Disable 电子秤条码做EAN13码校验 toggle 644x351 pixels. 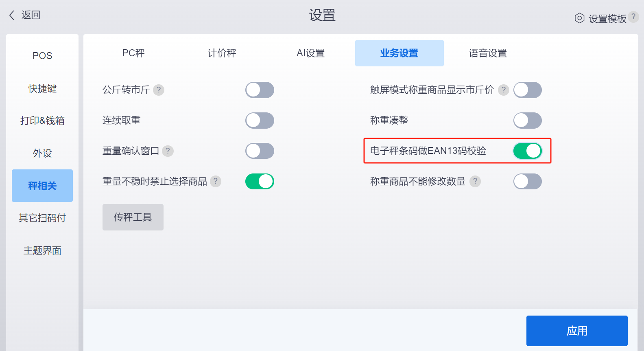coord(528,151)
